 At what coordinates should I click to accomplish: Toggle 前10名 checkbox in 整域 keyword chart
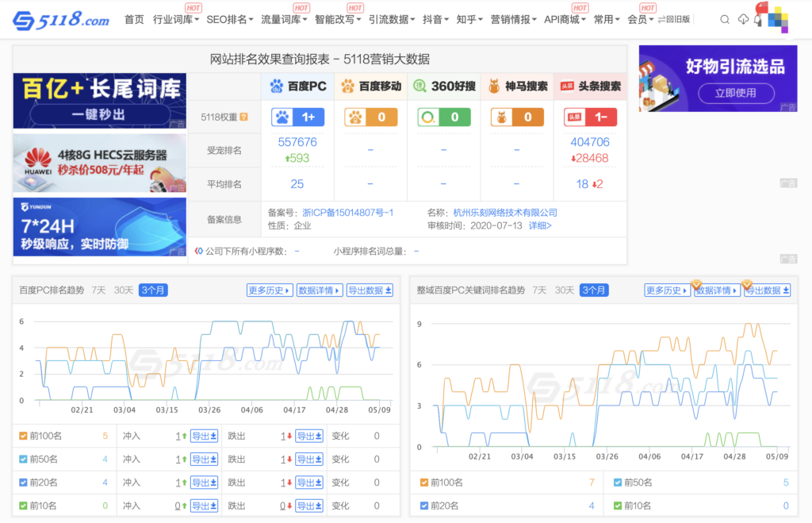(617, 506)
